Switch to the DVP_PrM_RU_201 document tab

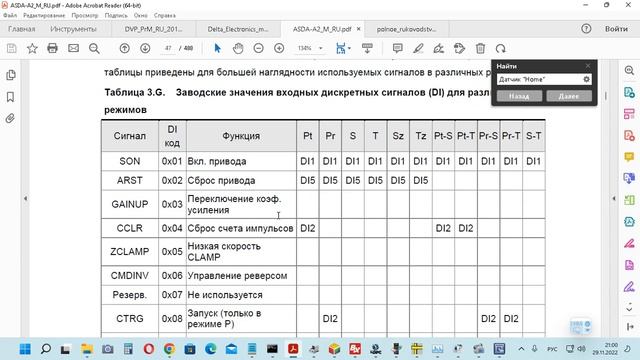pos(153,29)
